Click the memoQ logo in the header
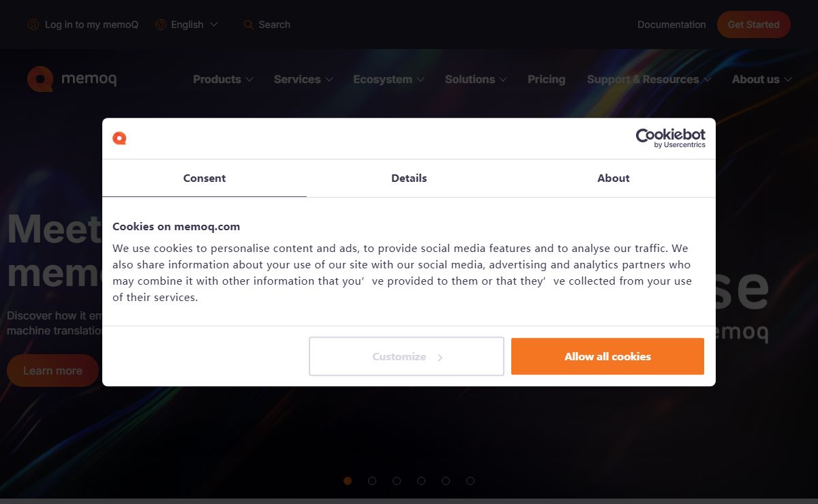818x504 pixels. click(72, 79)
